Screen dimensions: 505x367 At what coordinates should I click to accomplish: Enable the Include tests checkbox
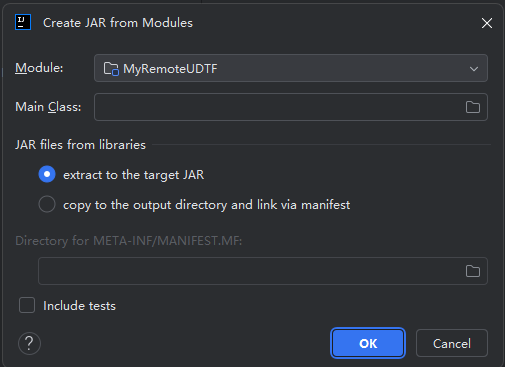(x=27, y=305)
